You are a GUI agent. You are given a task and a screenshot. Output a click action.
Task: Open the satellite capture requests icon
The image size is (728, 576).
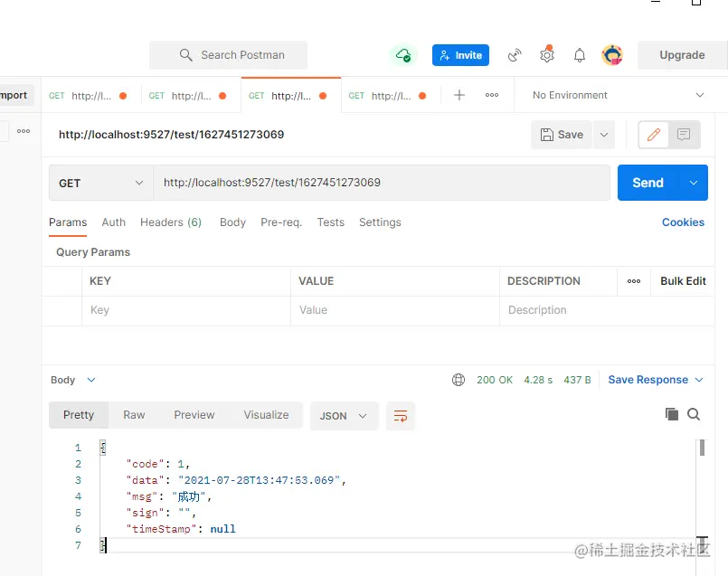pos(515,55)
